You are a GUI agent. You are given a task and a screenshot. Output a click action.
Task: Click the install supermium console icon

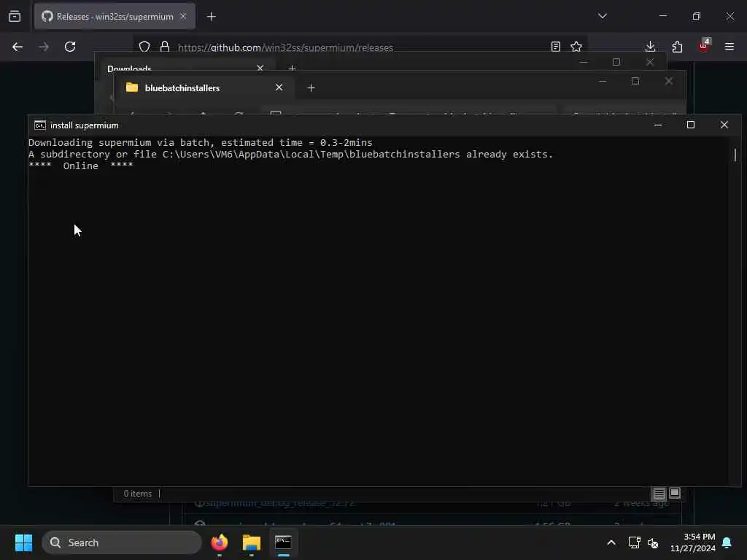[x=40, y=125]
